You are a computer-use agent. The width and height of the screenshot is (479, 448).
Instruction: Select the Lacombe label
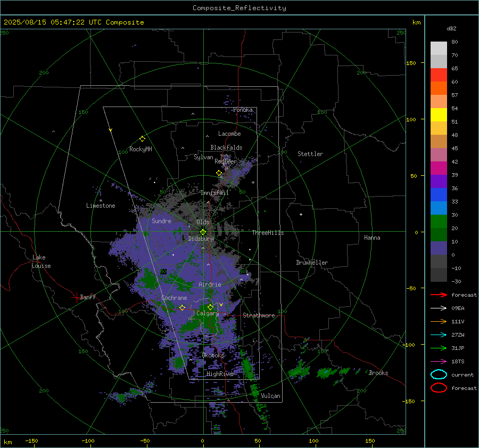pos(229,134)
